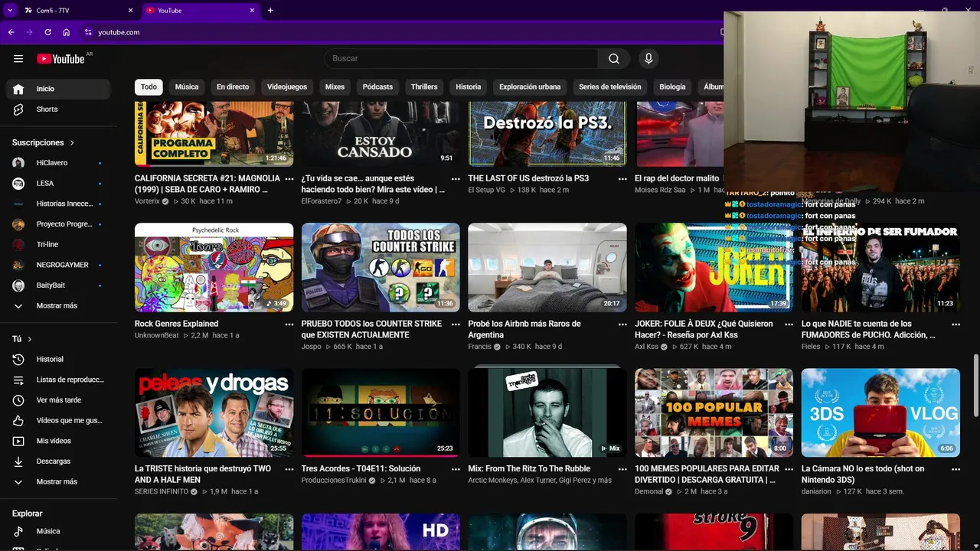
Task: Start voice search with microphone icon
Action: pos(648,59)
